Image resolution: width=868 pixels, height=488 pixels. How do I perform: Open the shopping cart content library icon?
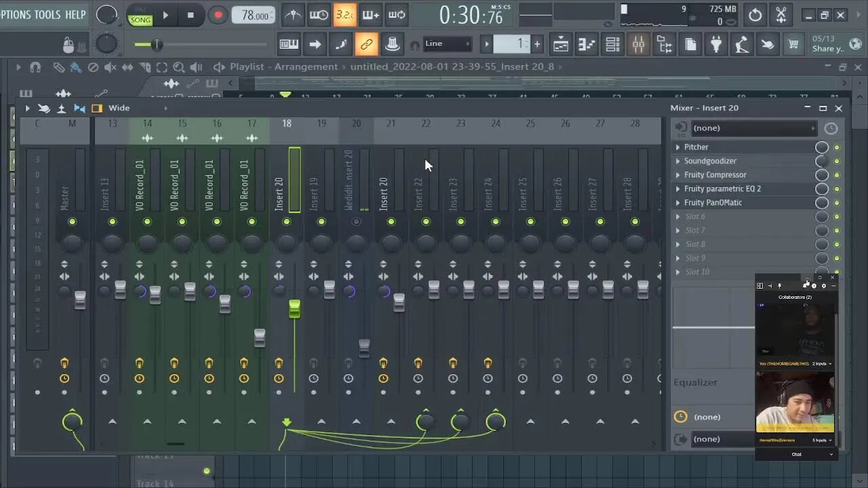point(793,45)
